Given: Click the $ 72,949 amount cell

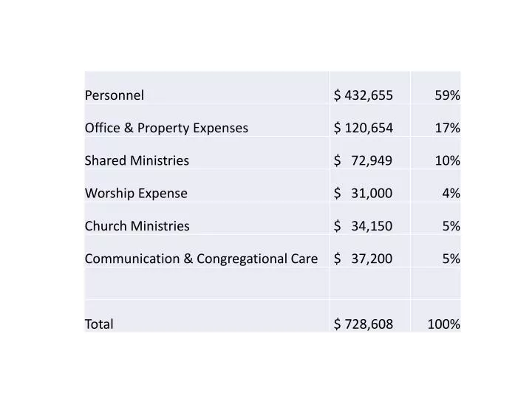Looking at the screenshot, I should click(363, 160).
